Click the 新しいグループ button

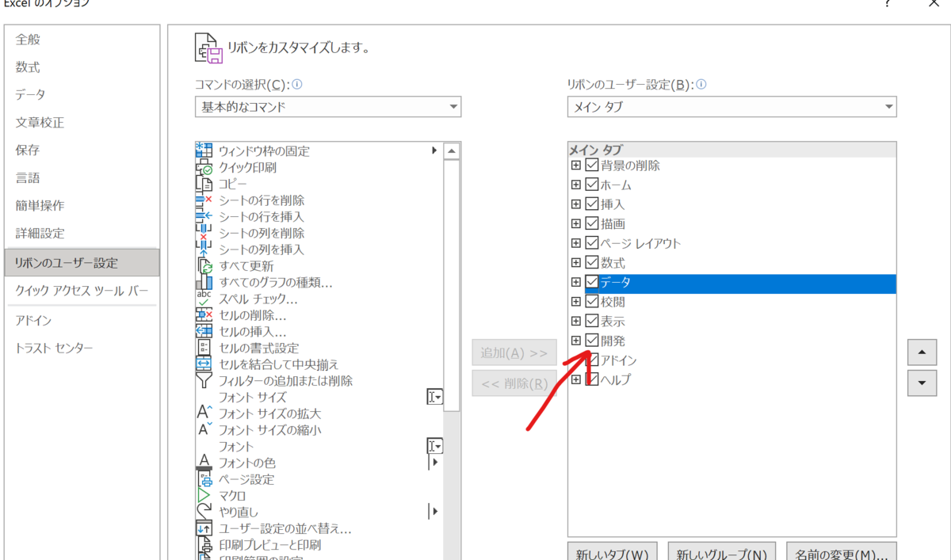pyautogui.click(x=723, y=552)
